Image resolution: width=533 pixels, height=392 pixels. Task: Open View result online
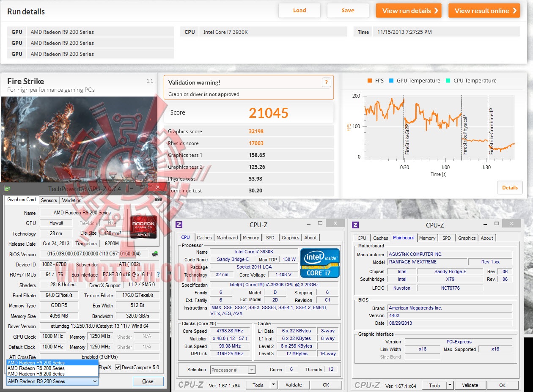point(484,11)
